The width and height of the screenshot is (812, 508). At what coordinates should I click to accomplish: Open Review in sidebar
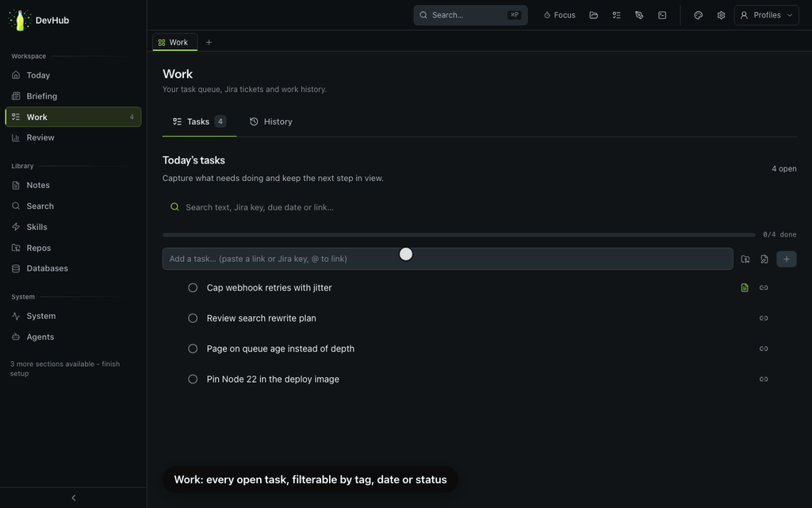tap(73, 137)
